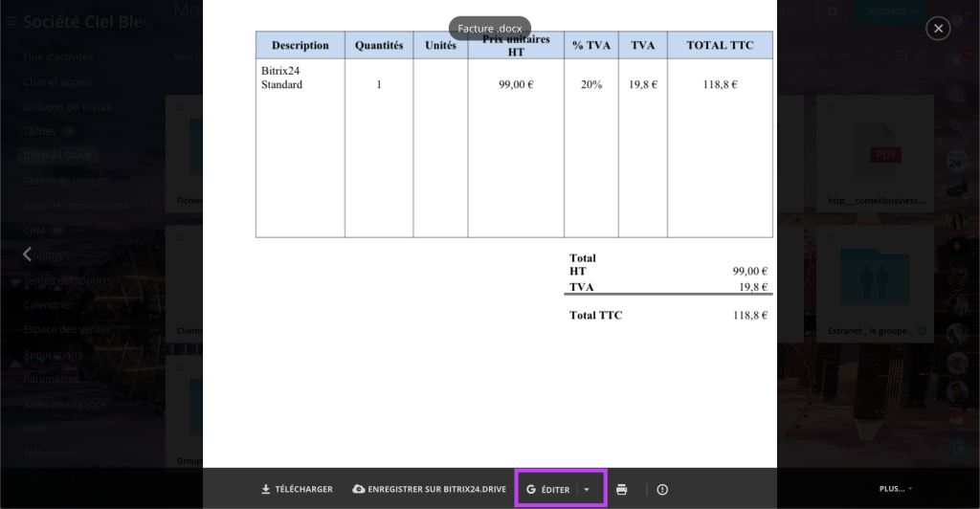Screen dimensions: 980x509
Task: Open CRM in the left sidebar
Action: (34, 231)
